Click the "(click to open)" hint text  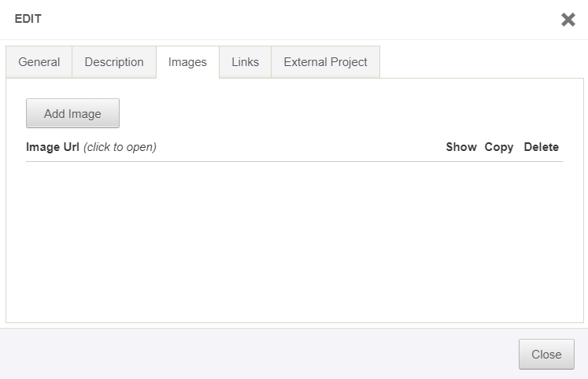tap(120, 147)
